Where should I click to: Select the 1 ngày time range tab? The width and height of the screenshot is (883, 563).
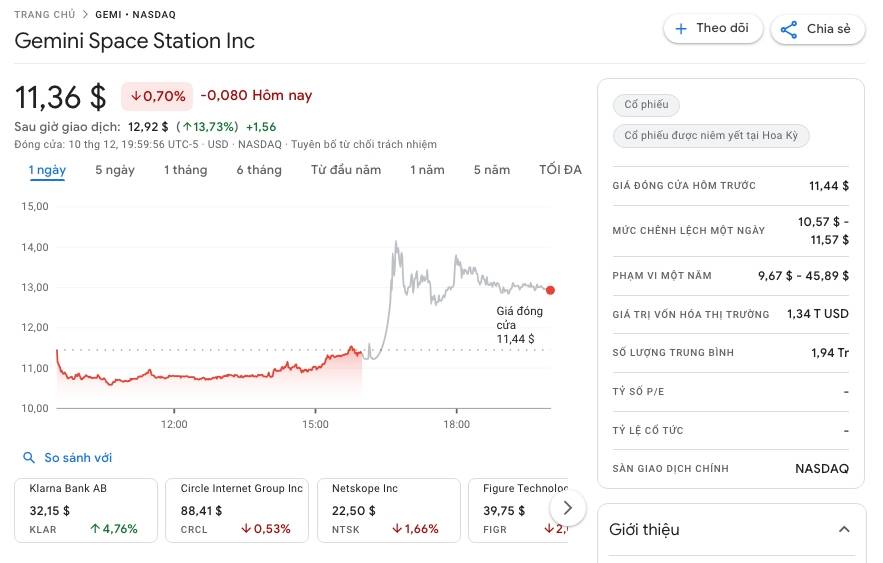pos(47,170)
